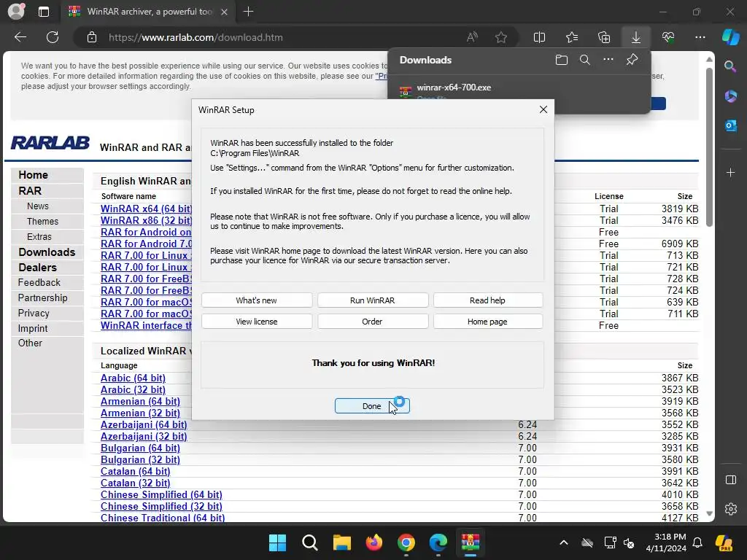Open Privacy page link
Image resolution: width=747 pixels, height=560 pixels.
(x=34, y=314)
